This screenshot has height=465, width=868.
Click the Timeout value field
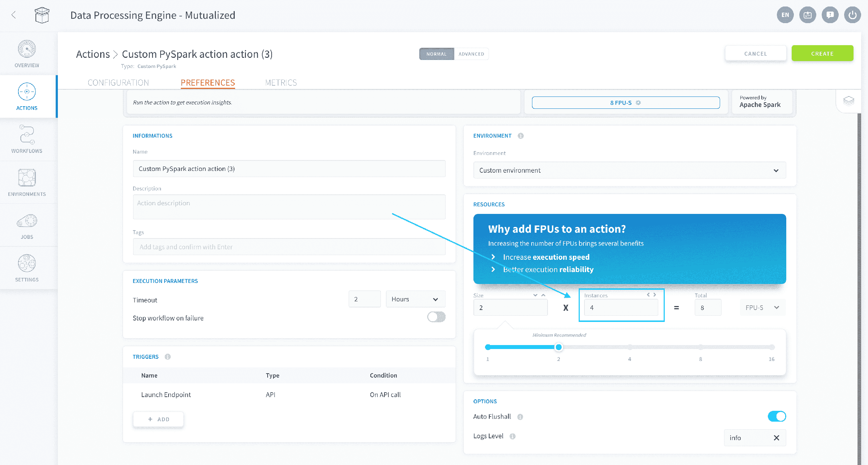365,299
